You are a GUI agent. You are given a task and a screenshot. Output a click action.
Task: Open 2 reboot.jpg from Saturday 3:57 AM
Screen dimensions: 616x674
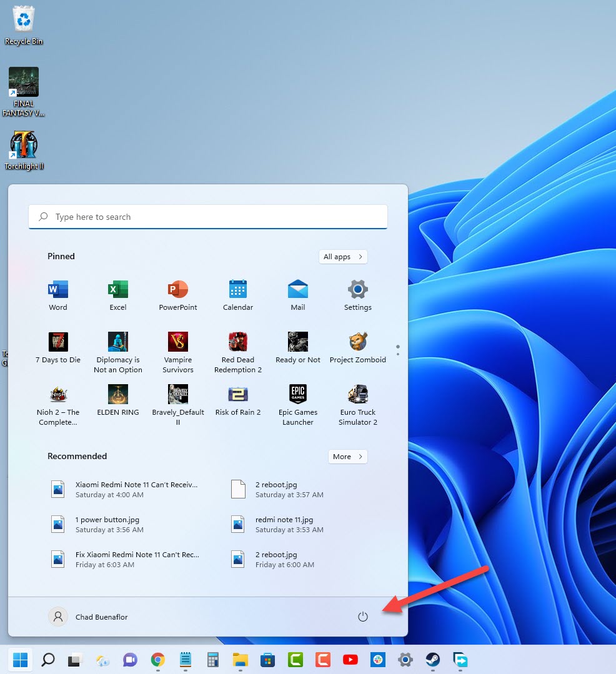point(277,489)
